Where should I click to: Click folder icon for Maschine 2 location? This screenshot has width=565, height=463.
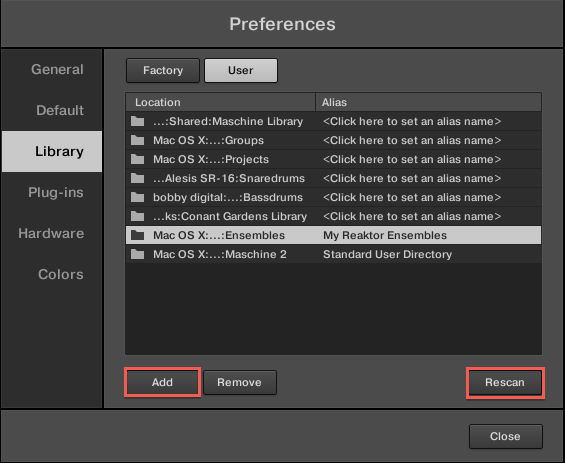137,254
